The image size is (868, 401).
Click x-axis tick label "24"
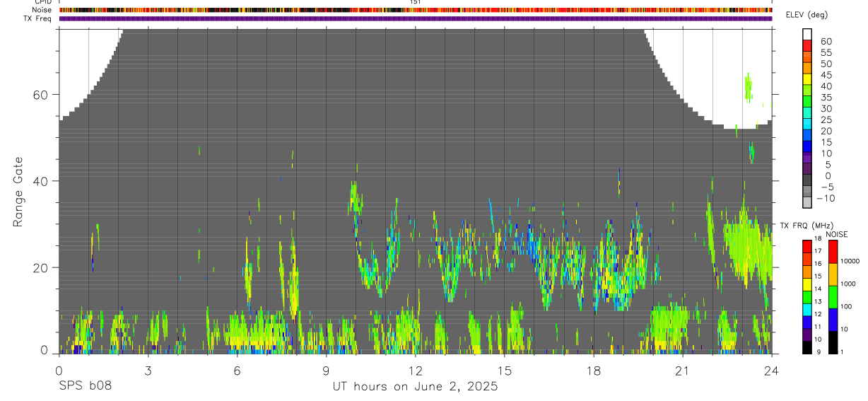coord(771,370)
